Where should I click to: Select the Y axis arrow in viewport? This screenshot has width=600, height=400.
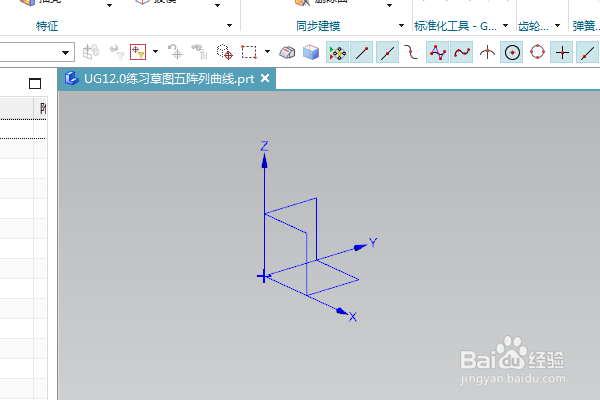362,246
